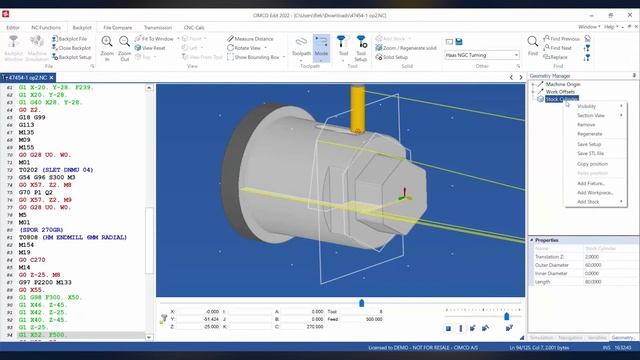Click the simulation speed slider handle
The height and width of the screenshot is (360, 640).
click(507, 316)
